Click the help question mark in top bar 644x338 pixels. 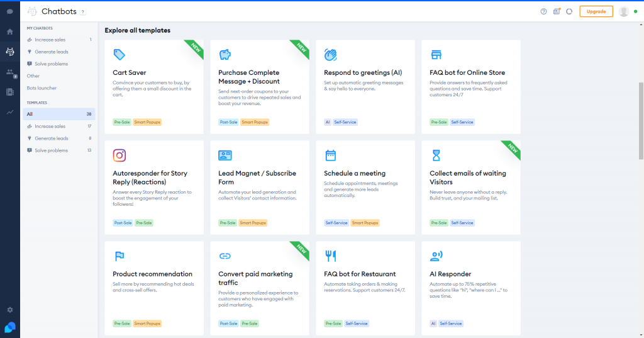click(x=543, y=11)
